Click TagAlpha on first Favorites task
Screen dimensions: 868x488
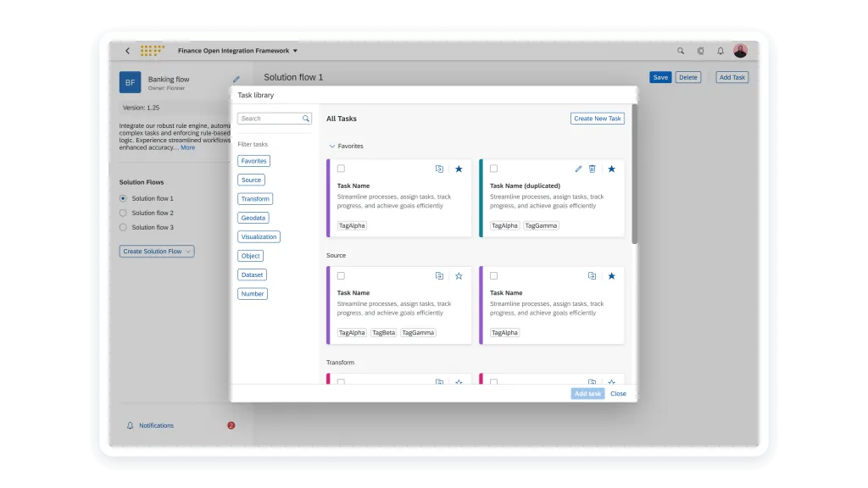(x=352, y=225)
